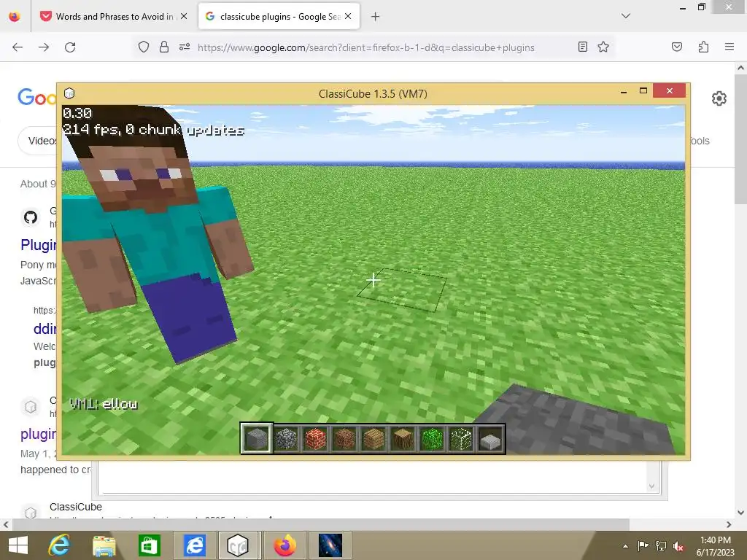Reload the current Firefox page

(70, 47)
